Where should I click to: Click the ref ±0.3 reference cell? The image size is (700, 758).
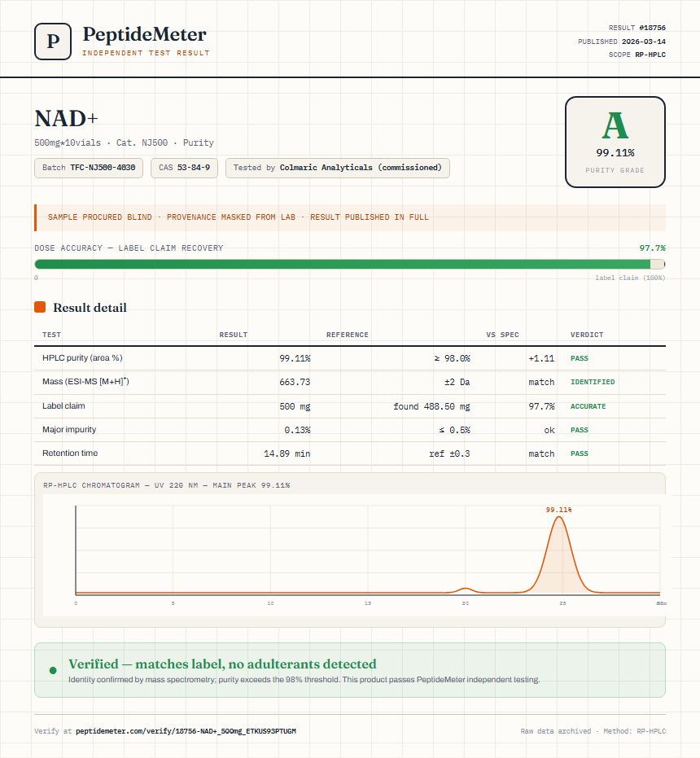(x=449, y=453)
